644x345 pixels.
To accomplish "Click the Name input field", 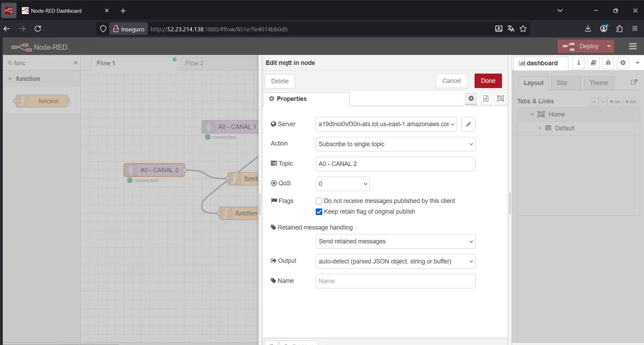I will tap(395, 281).
